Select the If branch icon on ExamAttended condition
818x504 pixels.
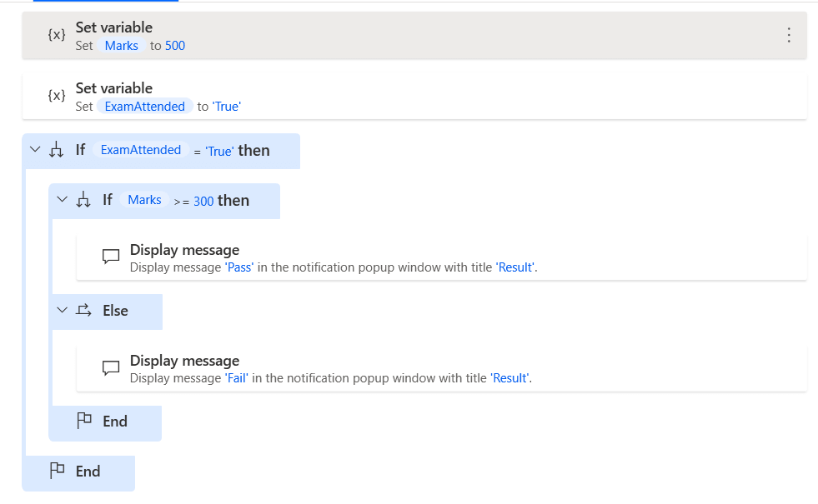point(57,150)
